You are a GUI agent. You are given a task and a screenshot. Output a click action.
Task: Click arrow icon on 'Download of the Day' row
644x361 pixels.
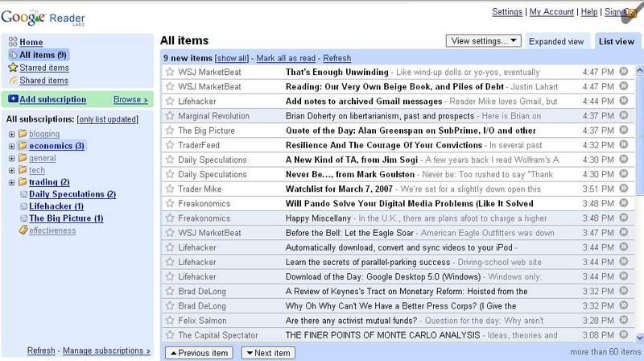(623, 276)
